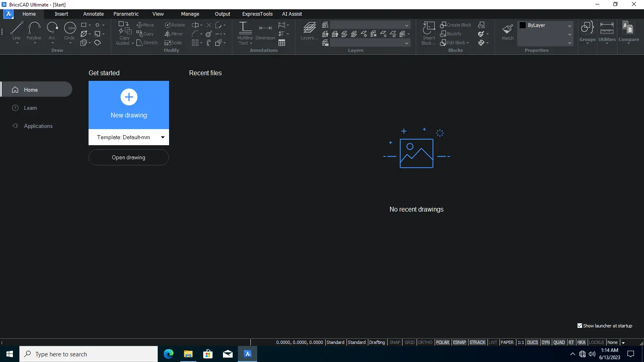The width and height of the screenshot is (644, 362).
Task: Switch to the Insert ribbon tab
Action: point(62,14)
